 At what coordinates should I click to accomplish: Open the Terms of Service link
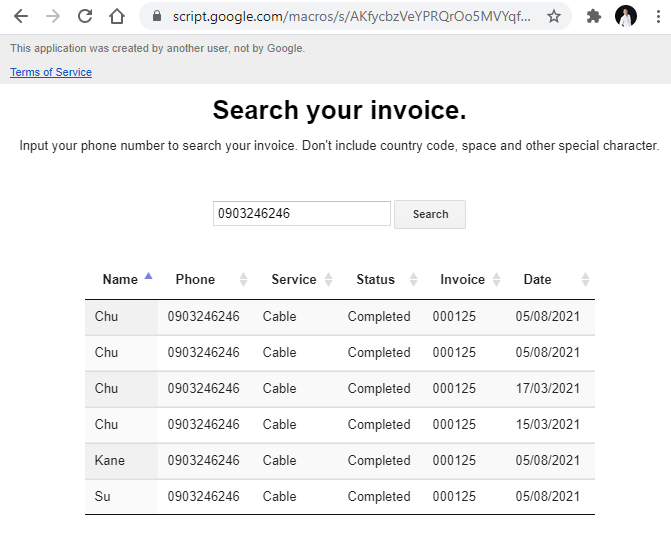tap(51, 72)
